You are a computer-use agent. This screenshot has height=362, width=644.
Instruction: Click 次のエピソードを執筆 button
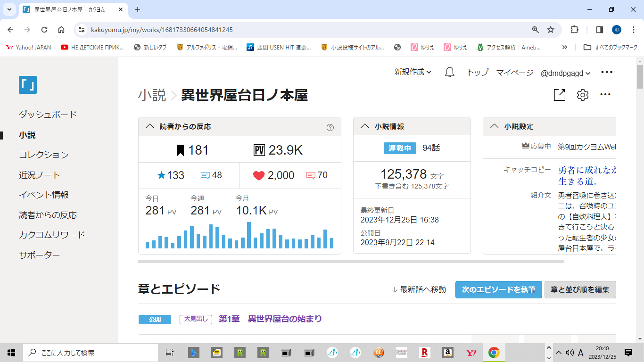click(498, 289)
